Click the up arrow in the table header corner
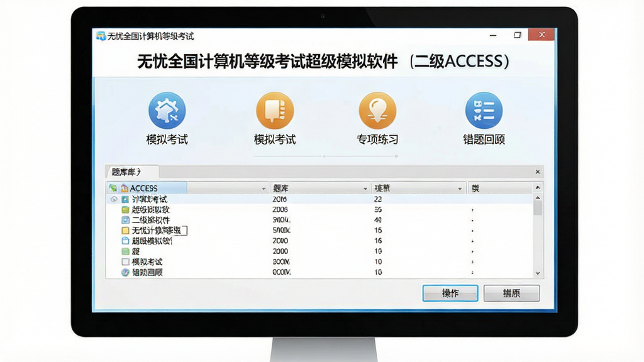Image resolution: width=644 pixels, height=362 pixels. [x=538, y=187]
